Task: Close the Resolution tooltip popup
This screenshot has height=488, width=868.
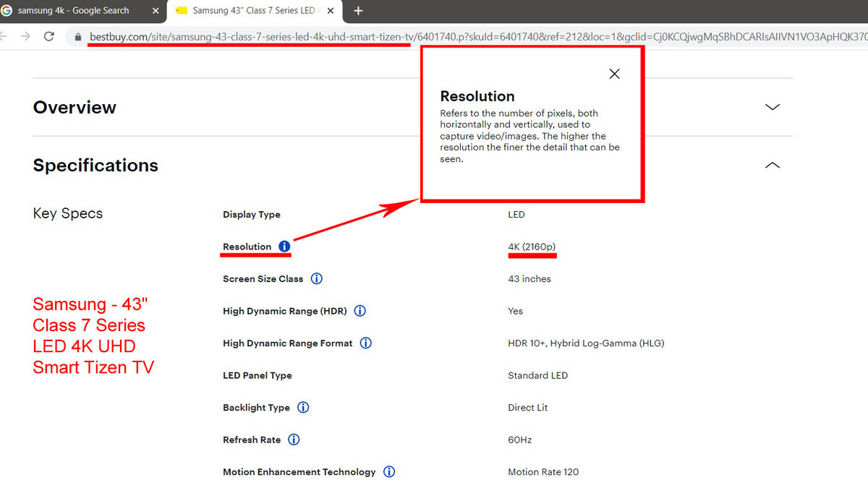Action: pyautogui.click(x=614, y=74)
